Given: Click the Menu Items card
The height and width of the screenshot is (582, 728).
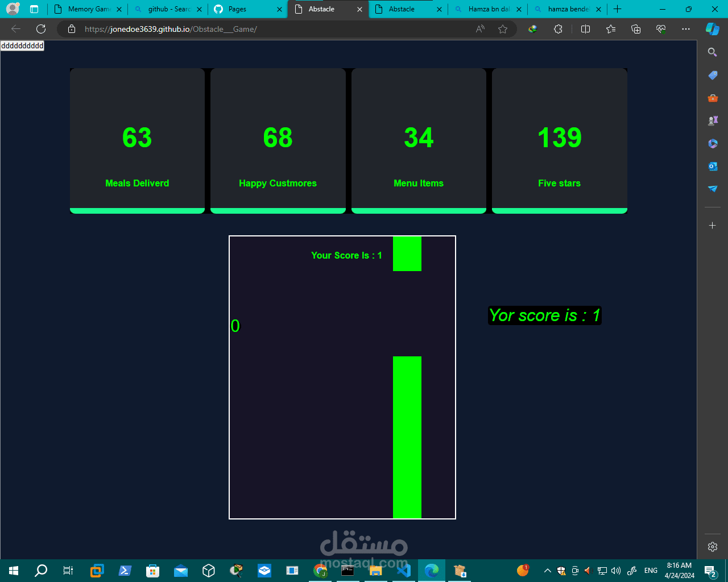Looking at the screenshot, I should point(419,141).
